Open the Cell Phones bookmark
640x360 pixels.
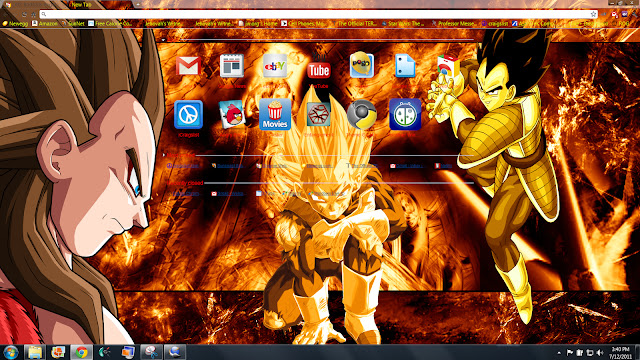pos(303,24)
